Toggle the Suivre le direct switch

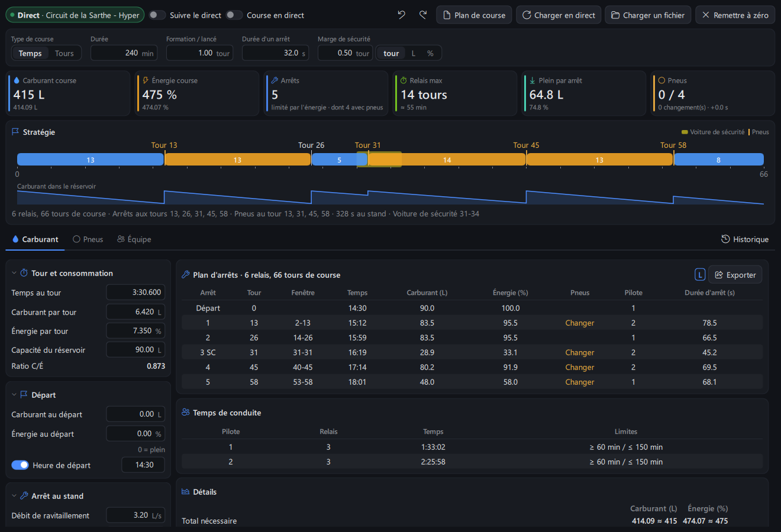[157, 15]
